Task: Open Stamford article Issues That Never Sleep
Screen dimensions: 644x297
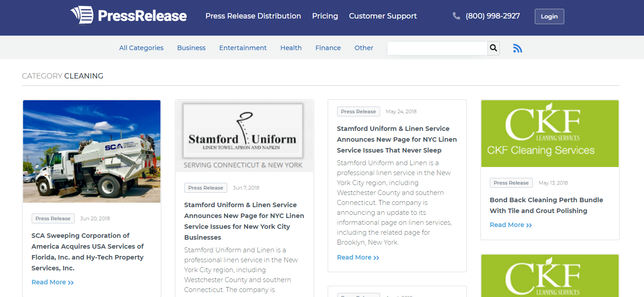Action: [397, 139]
